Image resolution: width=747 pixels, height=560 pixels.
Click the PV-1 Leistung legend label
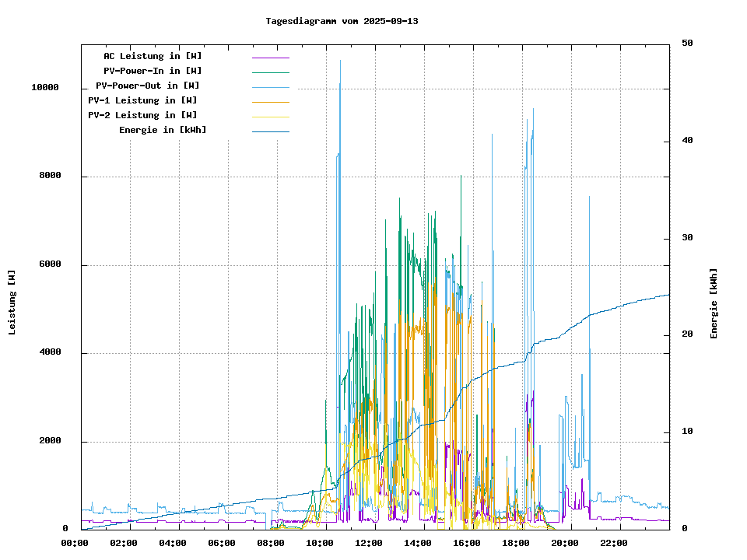tap(142, 100)
